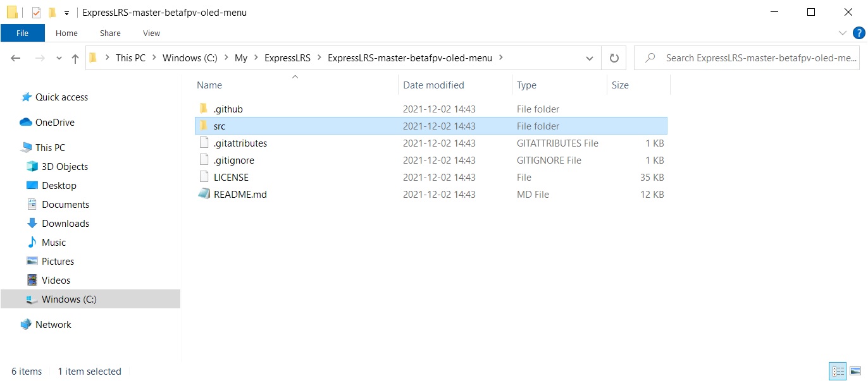Click the Network icon in sidebar

pos(26,324)
